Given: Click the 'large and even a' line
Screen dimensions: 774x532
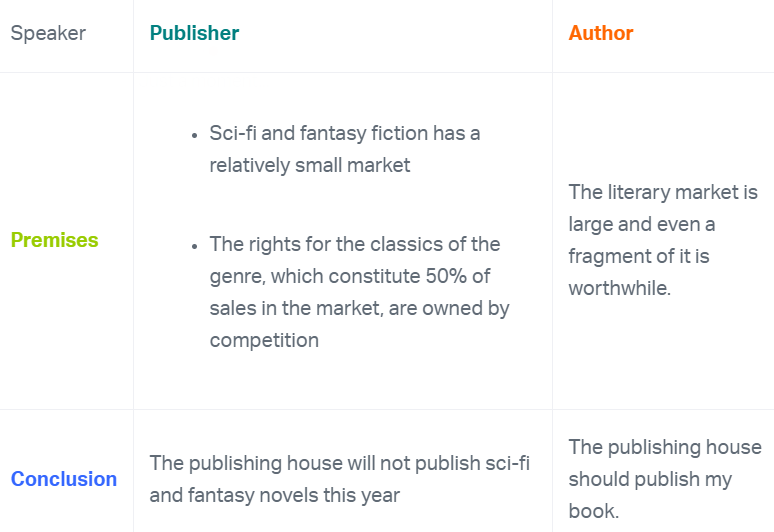Looking at the screenshot, I should coord(642,224).
